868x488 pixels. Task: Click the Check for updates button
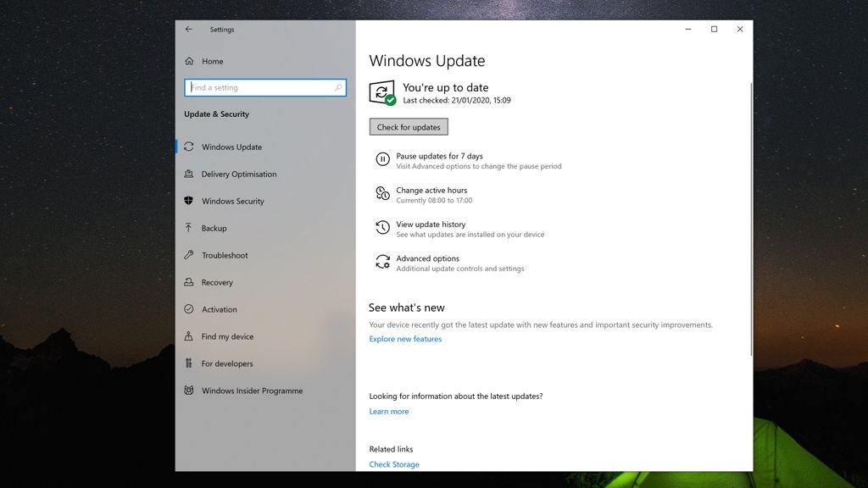click(409, 126)
